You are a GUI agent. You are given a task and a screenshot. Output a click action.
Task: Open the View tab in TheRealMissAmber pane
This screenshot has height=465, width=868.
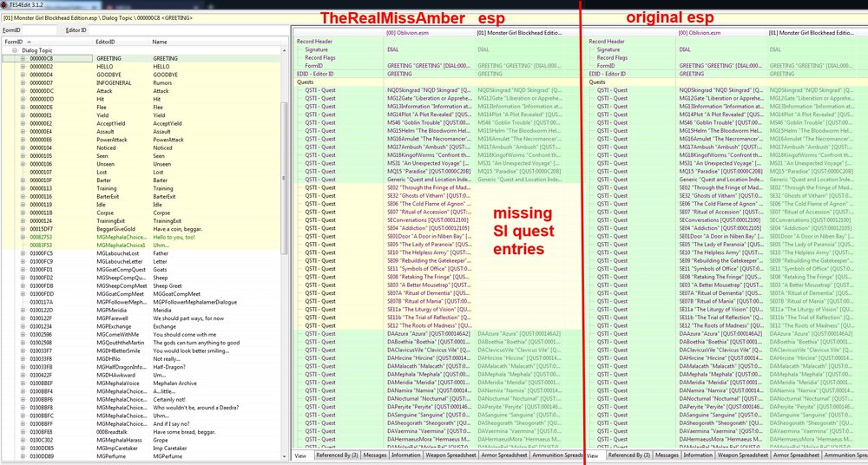[300, 455]
